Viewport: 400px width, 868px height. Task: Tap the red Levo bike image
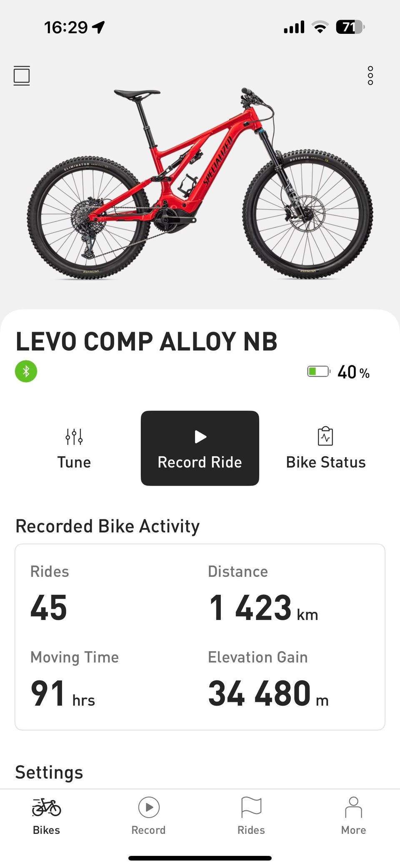click(x=200, y=184)
